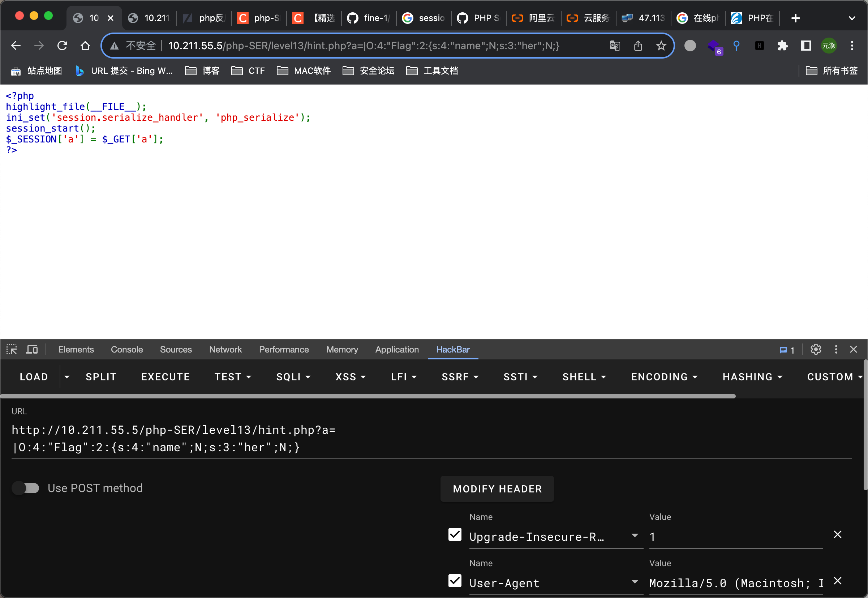The height and width of the screenshot is (598, 868).
Task: Expand the LOAD split-button arrow
Action: tap(66, 377)
